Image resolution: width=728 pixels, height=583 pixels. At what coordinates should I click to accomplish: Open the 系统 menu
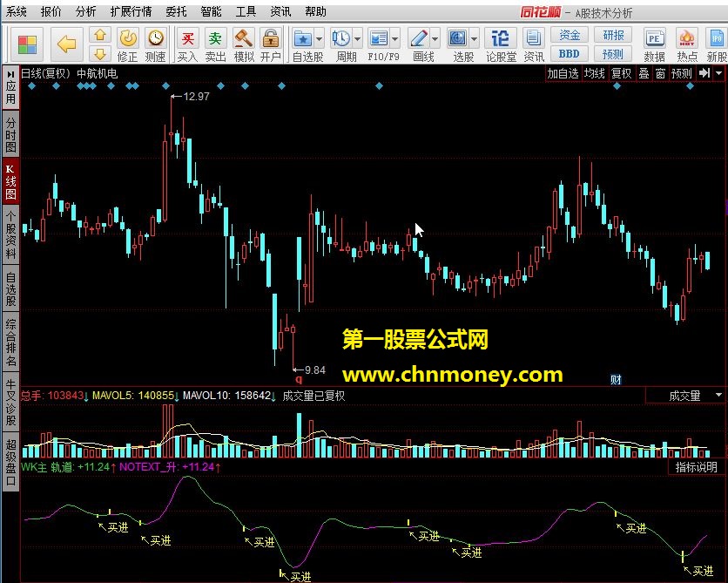coord(17,11)
